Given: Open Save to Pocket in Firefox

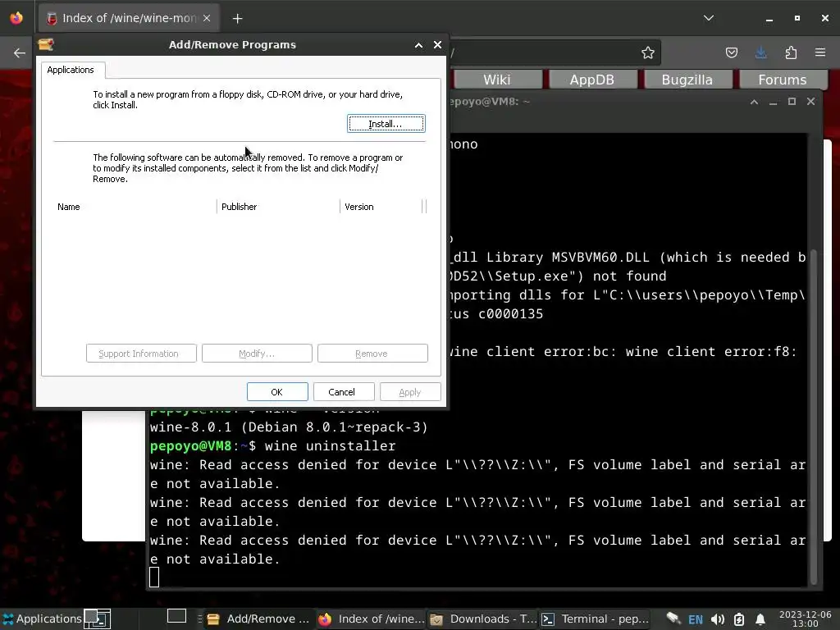Looking at the screenshot, I should coord(731,52).
